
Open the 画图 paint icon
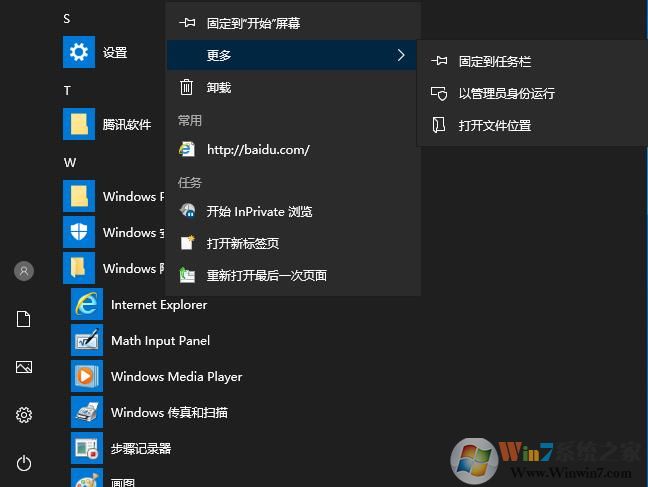87,478
